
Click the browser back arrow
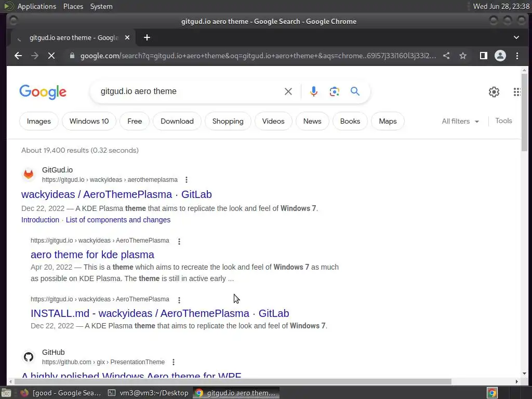[18, 56]
